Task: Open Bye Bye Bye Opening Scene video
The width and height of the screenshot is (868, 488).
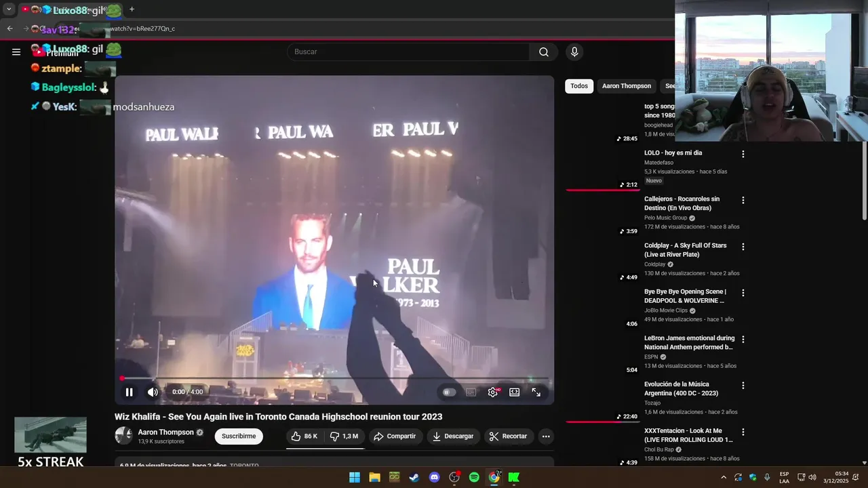Action: [x=685, y=296]
